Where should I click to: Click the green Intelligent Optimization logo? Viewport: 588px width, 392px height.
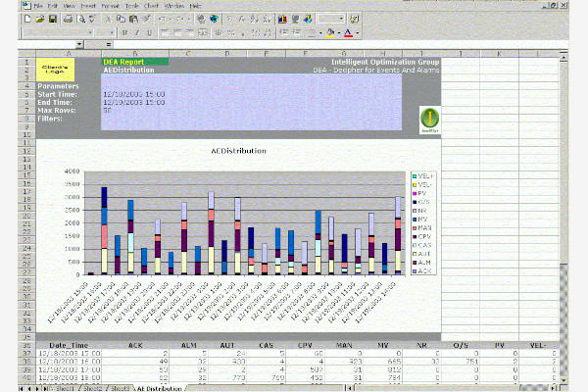429,118
